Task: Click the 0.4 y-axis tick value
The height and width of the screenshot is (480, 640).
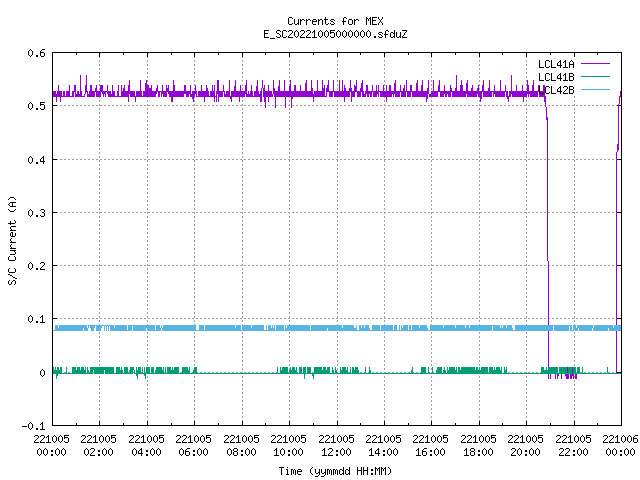Action: tap(36, 160)
